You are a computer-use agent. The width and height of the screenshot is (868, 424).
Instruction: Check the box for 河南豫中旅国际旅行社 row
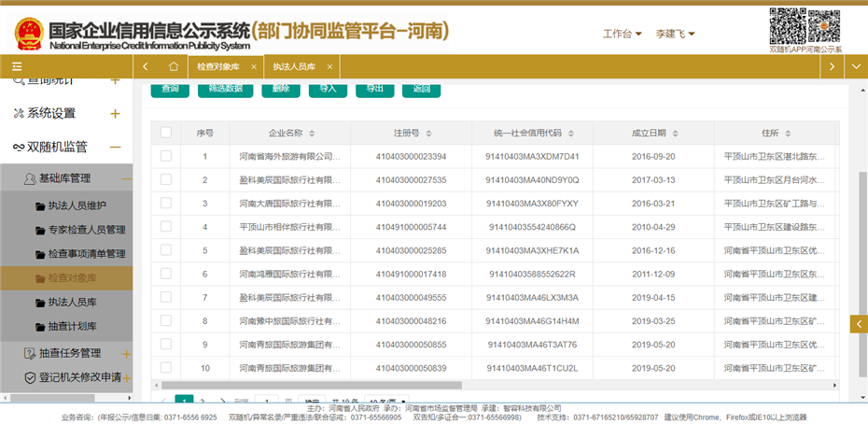click(x=166, y=320)
